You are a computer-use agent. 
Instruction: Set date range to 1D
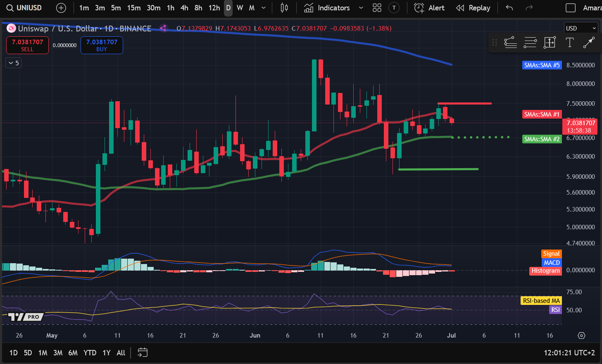(x=13, y=353)
